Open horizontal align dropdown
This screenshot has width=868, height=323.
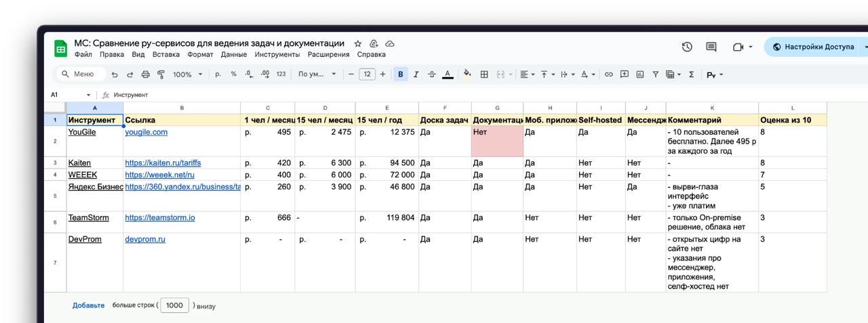pos(527,74)
